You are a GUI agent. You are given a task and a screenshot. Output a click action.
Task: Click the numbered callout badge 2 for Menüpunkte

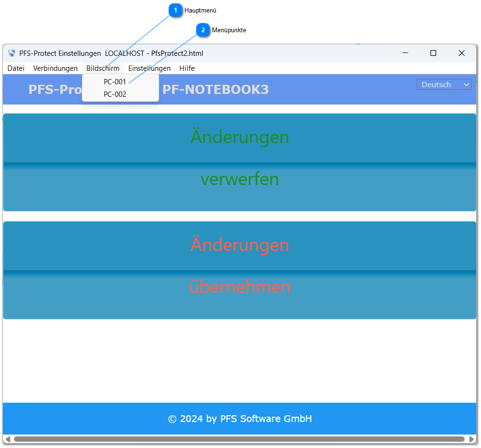pos(203,30)
